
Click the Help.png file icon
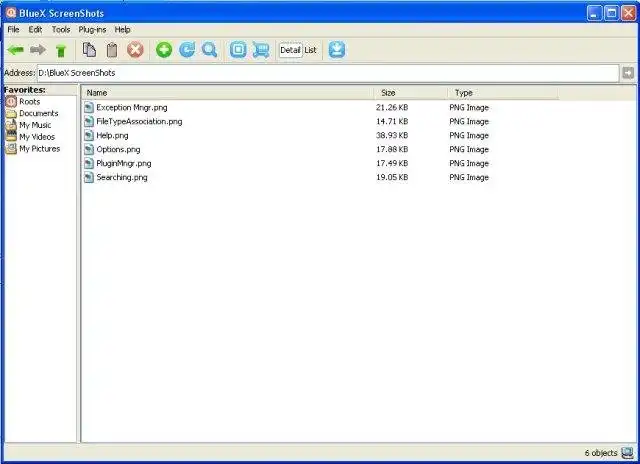[x=89, y=135]
